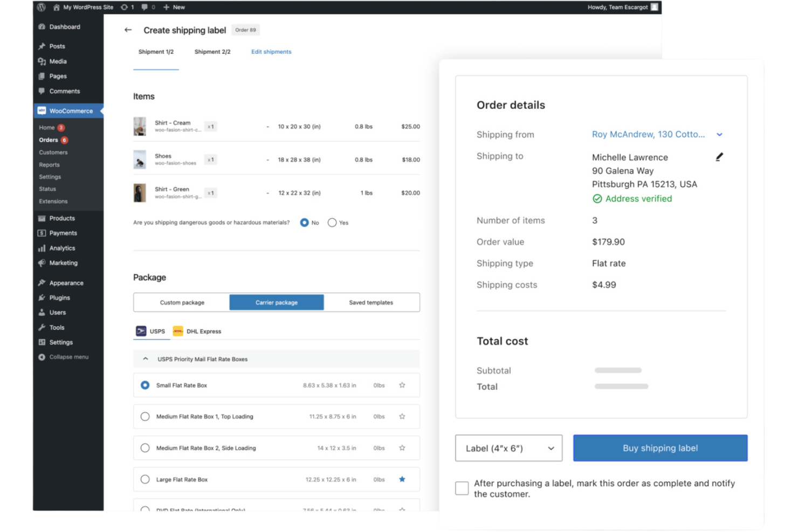
Task: Click the Appearance brush icon
Action: click(42, 283)
